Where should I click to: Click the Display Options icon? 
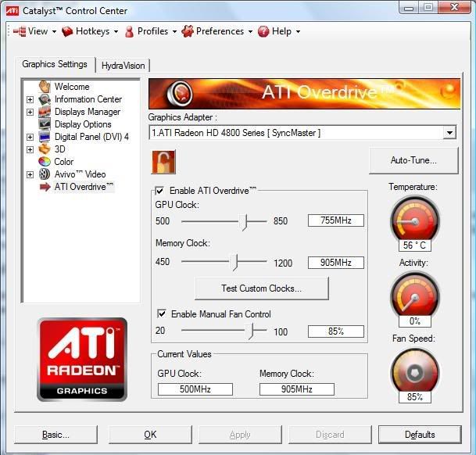tap(45, 124)
